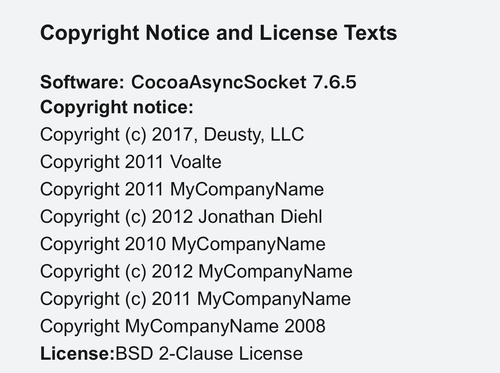This screenshot has height=373, width=500.
Task: Click the Copyright 2011 MyCompanyName line
Action: tap(182, 190)
